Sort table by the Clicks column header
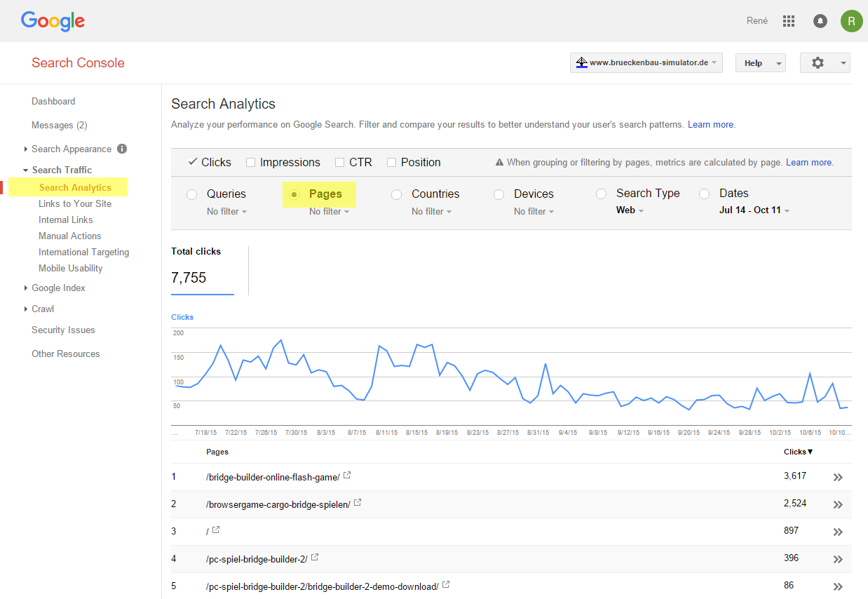The width and height of the screenshot is (868, 599). click(798, 452)
